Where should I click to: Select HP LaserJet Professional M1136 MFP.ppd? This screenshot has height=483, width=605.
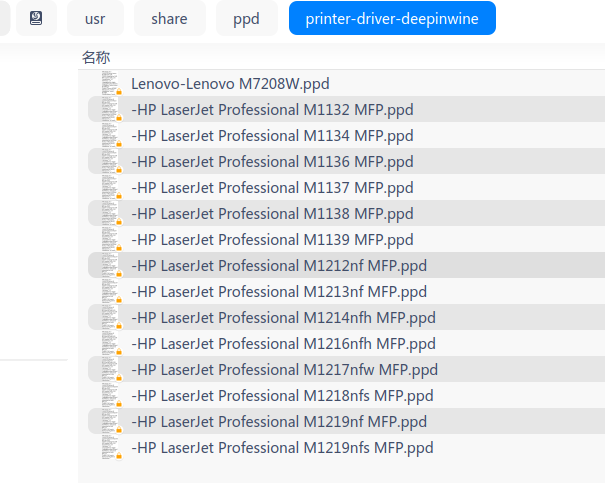(x=272, y=162)
